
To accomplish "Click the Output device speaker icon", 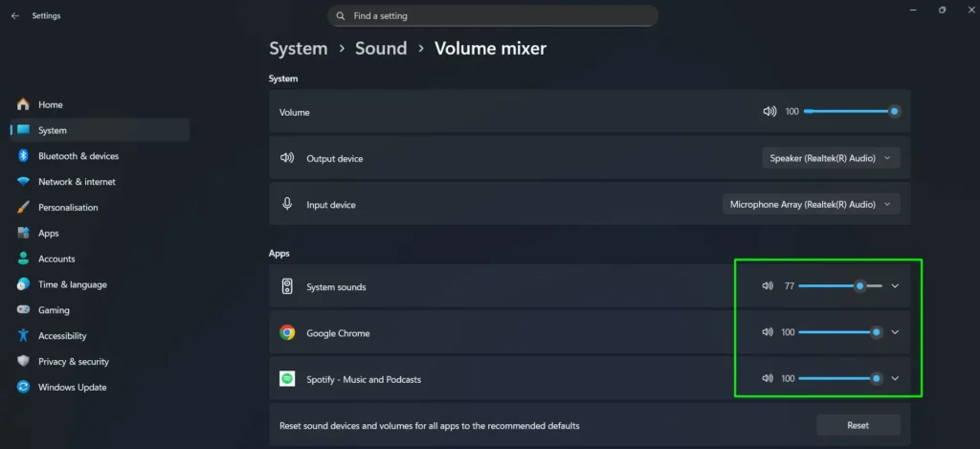I will coord(287,158).
